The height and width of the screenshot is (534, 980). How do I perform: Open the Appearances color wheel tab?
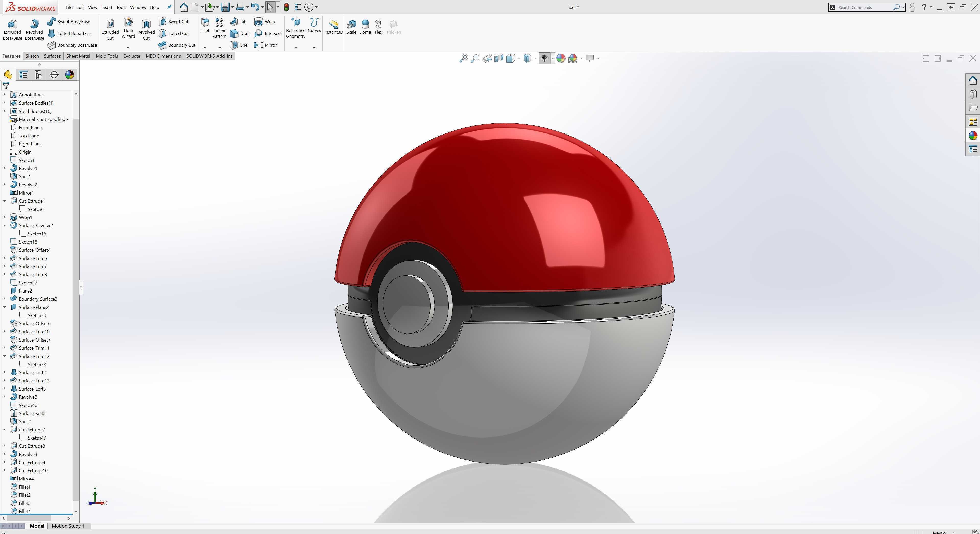tap(69, 75)
